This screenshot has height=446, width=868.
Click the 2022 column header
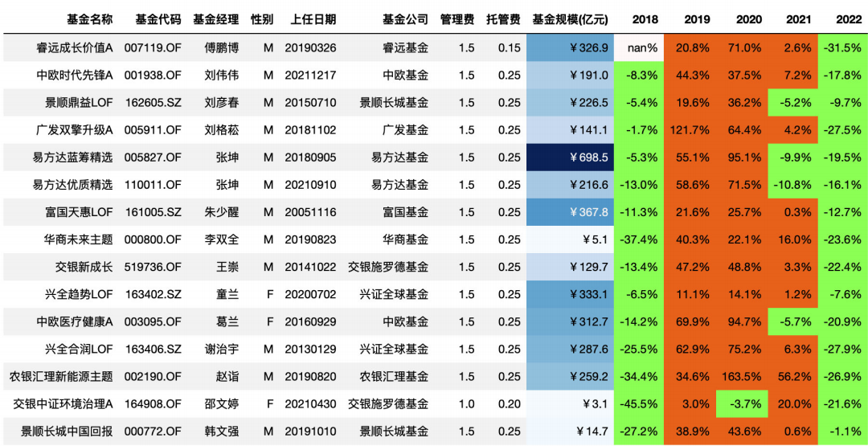point(849,20)
